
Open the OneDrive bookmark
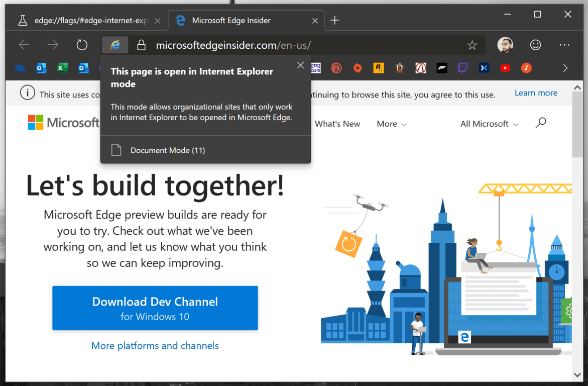20,68
